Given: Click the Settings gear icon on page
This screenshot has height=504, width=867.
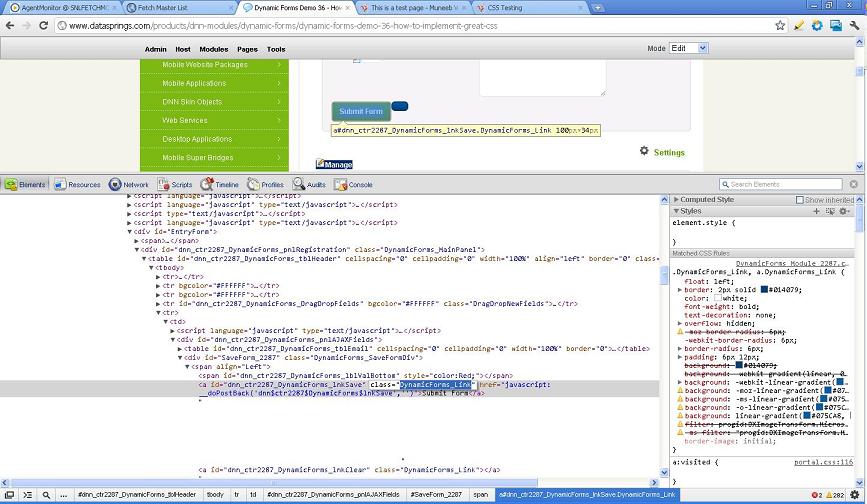Looking at the screenshot, I should [644, 150].
